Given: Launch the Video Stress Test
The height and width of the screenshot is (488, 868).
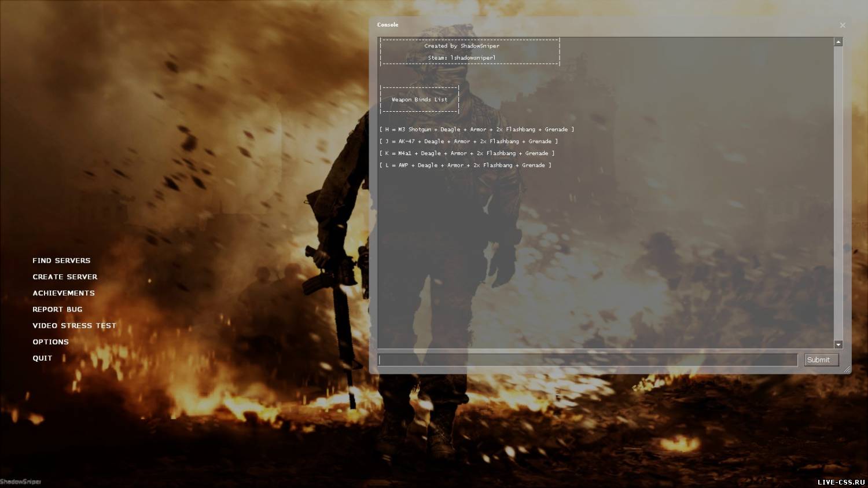Looking at the screenshot, I should [74, 325].
